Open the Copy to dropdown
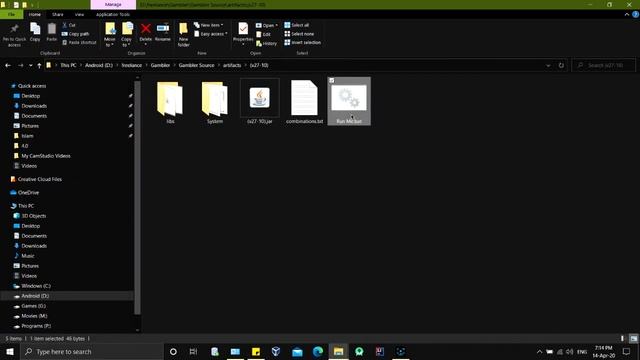 click(127, 35)
